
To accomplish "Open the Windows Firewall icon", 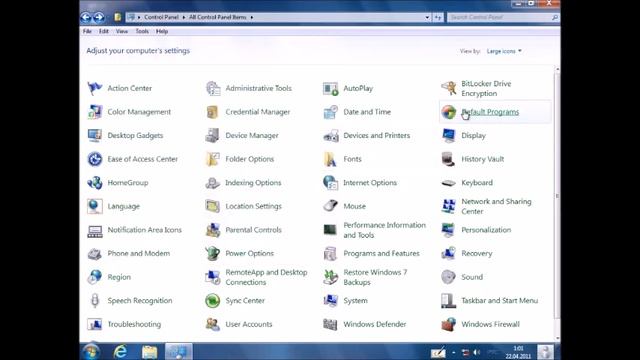I will (449, 324).
